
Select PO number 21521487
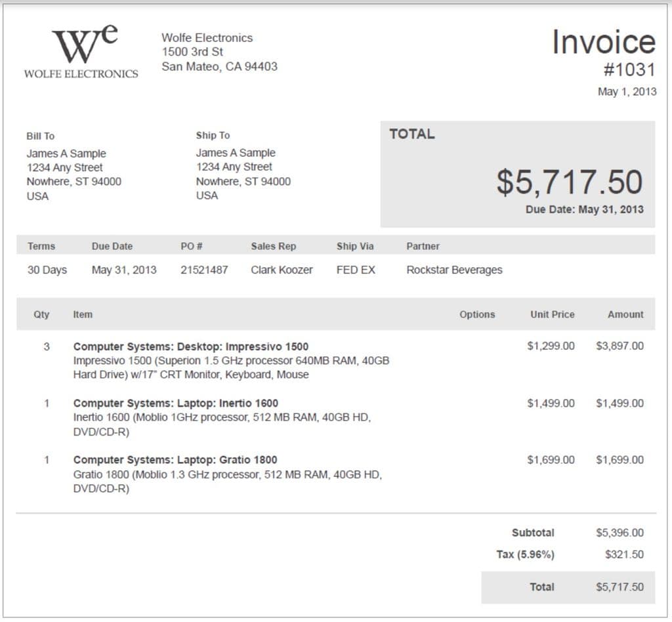point(204,270)
